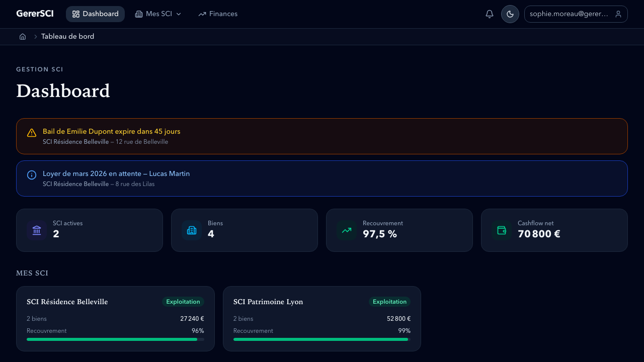The height and width of the screenshot is (362, 644).
Task: Click the home icon in the breadcrumb
Action: tap(23, 37)
